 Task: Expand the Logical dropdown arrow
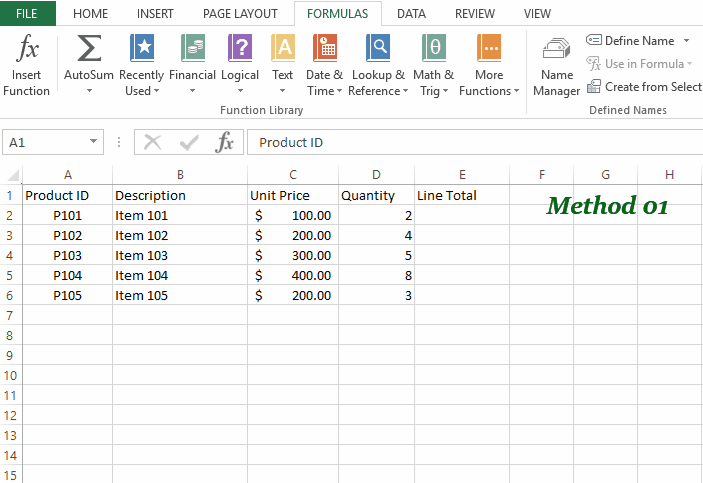point(240,91)
